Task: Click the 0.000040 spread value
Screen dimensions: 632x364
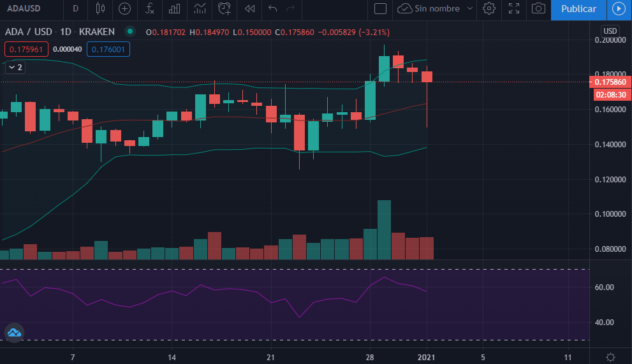Action: coord(68,49)
